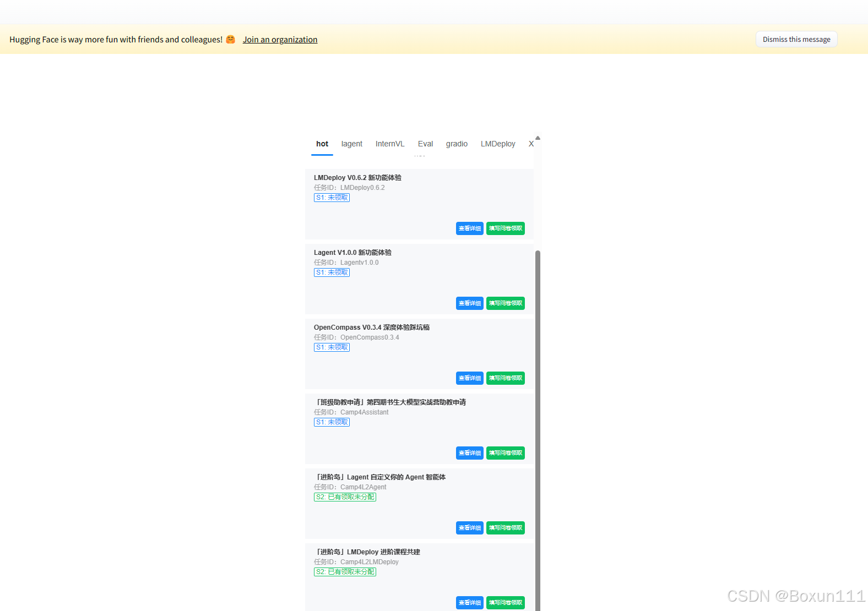View details of OpenCompass V0.3.4 task
The width and height of the screenshot is (868, 611).
[x=470, y=378]
